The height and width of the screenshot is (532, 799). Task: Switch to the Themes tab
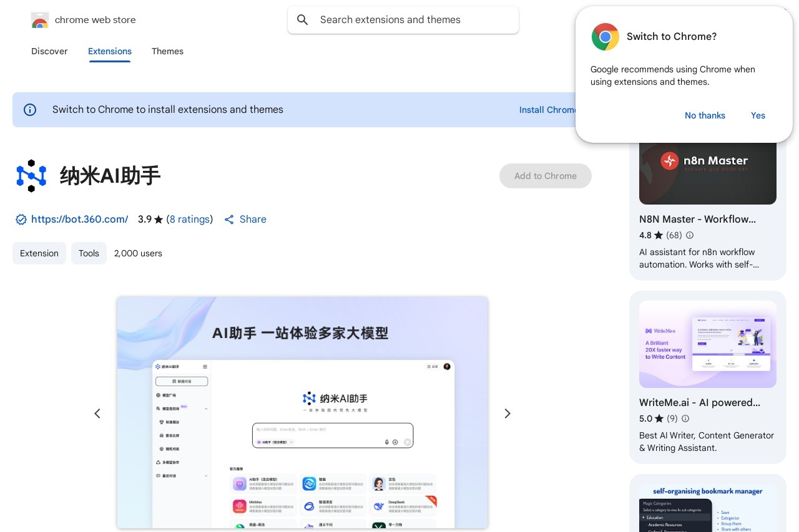point(167,51)
